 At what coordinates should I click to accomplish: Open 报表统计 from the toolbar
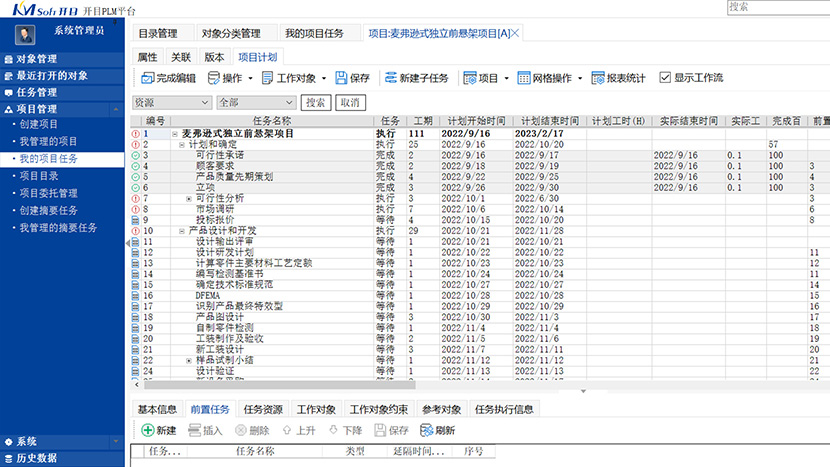(598, 78)
